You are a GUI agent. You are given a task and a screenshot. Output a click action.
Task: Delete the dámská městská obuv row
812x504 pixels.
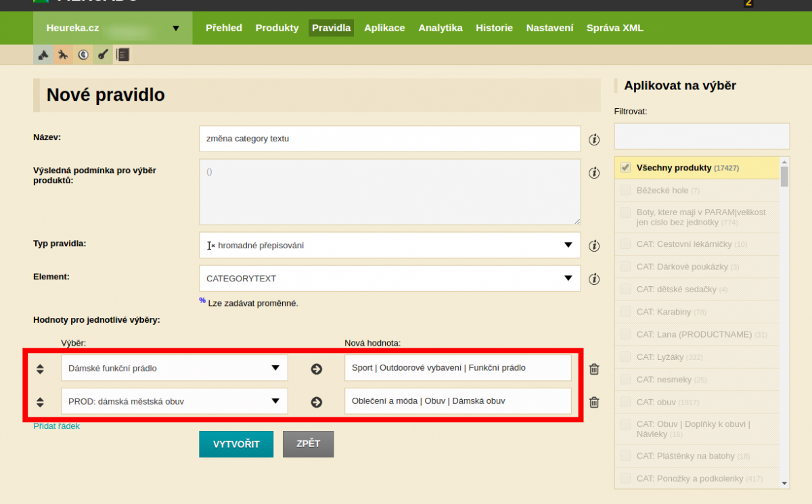coord(594,402)
